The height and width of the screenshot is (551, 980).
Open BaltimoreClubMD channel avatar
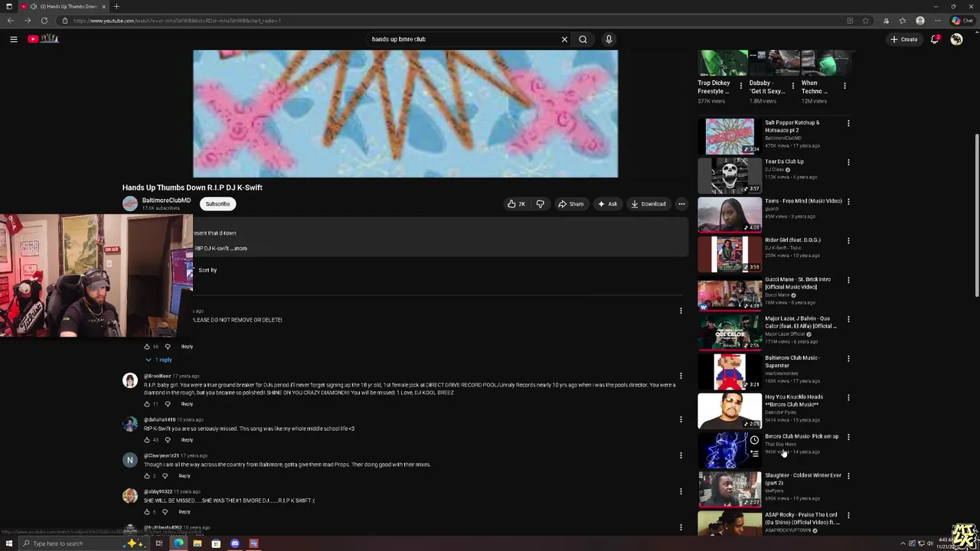(130, 204)
